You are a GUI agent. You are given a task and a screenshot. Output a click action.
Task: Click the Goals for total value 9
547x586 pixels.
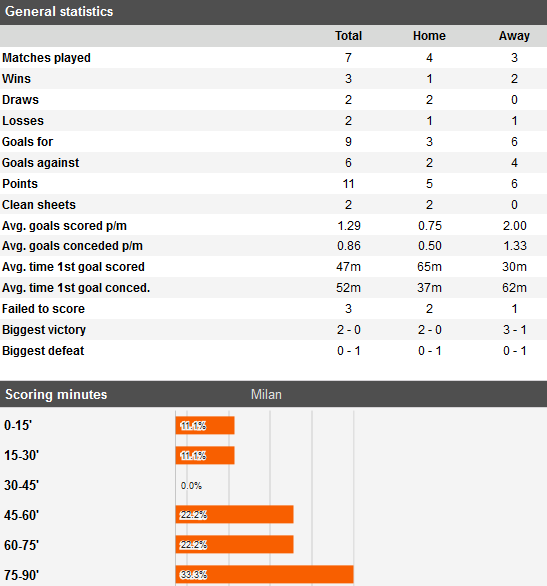point(348,142)
